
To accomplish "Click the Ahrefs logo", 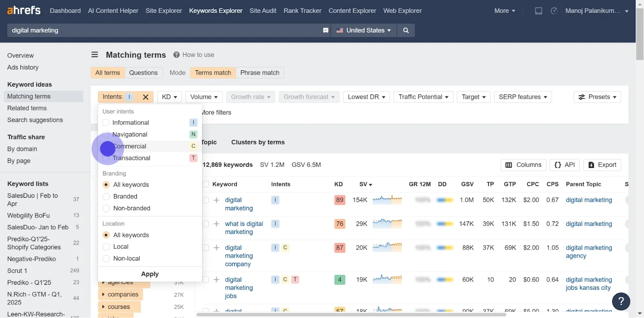I will click(x=24, y=10).
